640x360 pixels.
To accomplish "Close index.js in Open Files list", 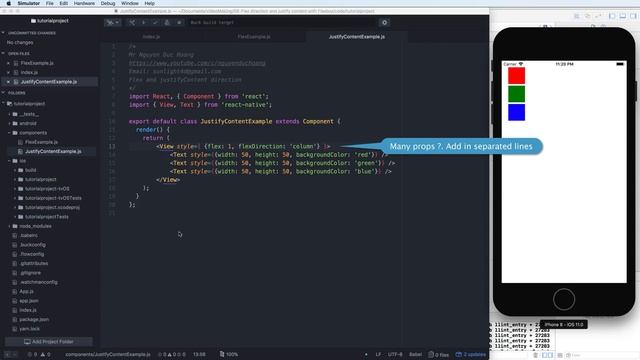I will point(8,73).
